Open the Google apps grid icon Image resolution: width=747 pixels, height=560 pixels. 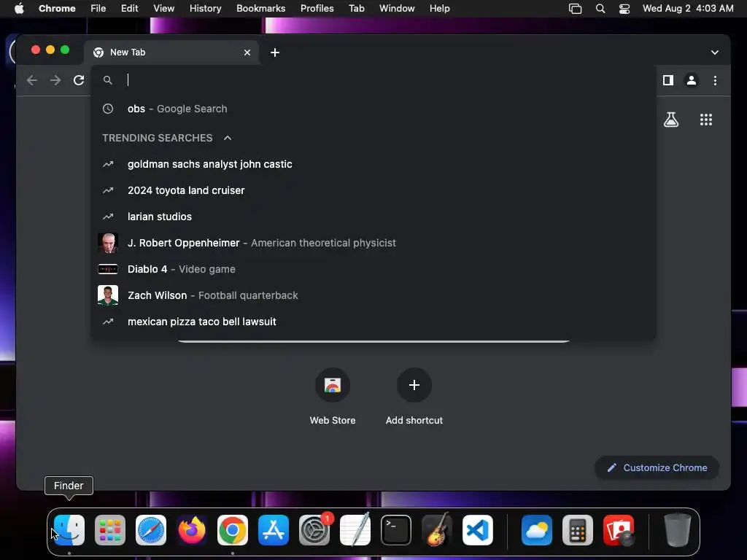coord(706,120)
